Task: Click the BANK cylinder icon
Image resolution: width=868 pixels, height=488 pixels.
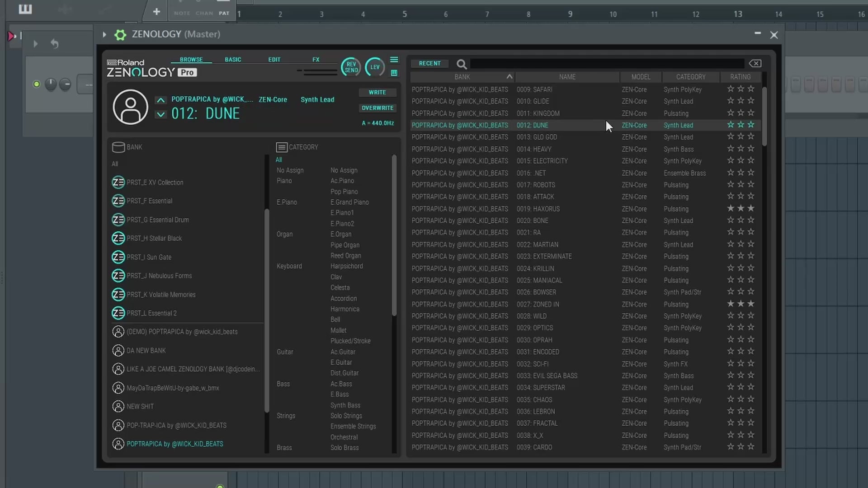Action: 118,147
